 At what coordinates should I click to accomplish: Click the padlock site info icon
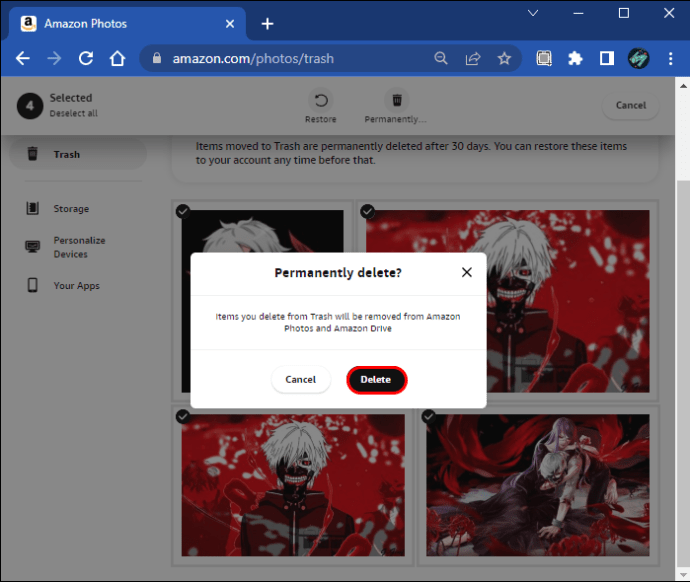pos(157,58)
